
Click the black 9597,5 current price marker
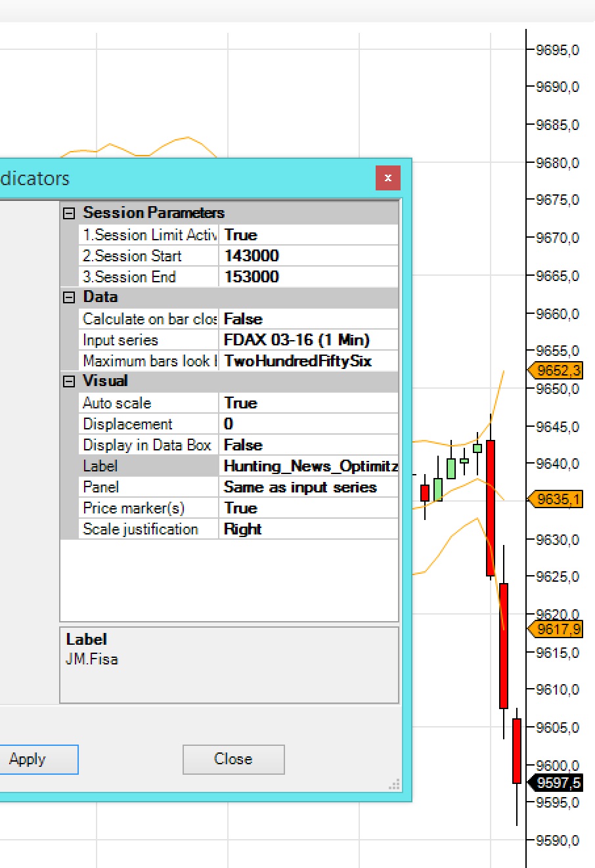coord(558,783)
